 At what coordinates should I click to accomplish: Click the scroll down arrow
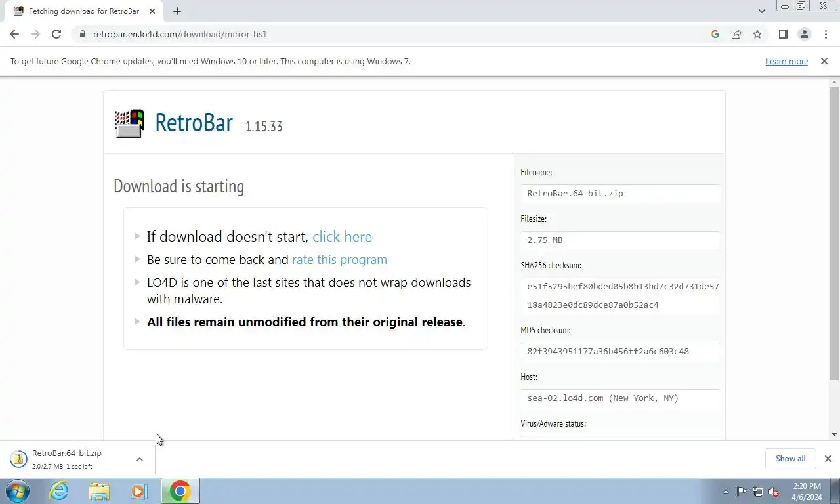point(834,434)
